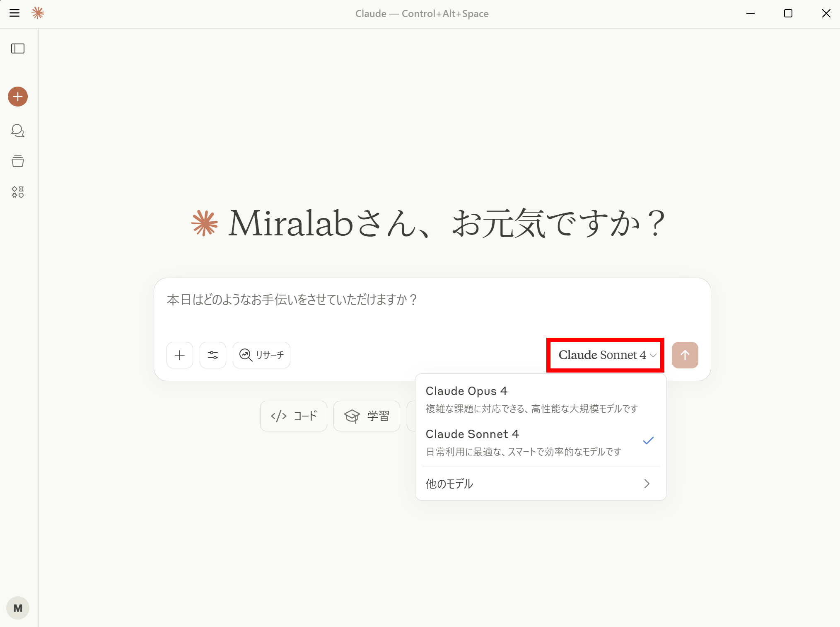The image size is (840, 627).
Task: Open the projects icon in sidebar
Action: click(x=18, y=161)
